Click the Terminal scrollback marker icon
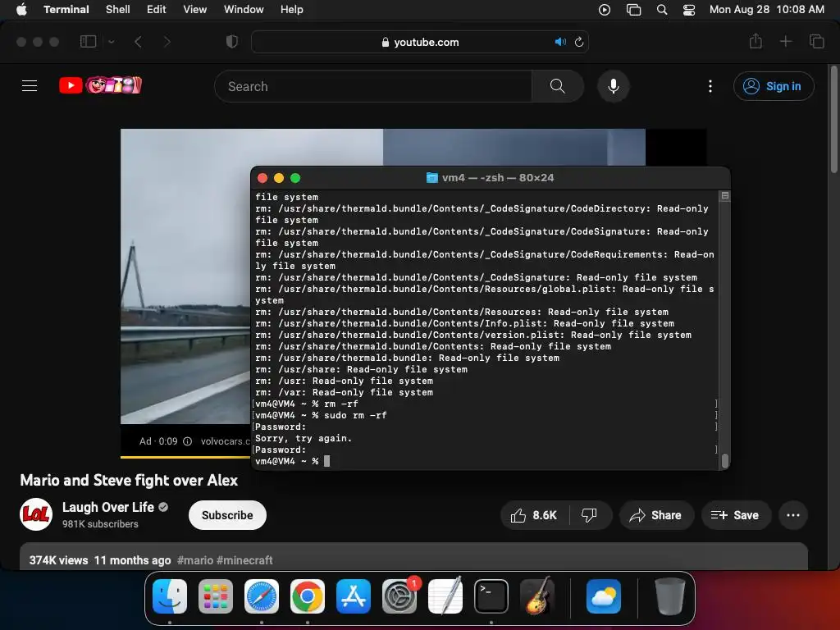Screen dimensions: 840x630 725,196
